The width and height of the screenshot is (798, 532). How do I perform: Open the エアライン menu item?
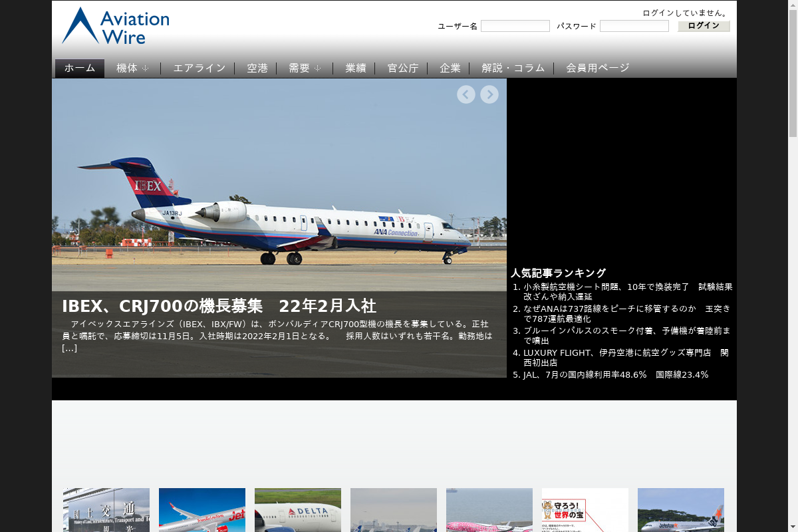199,68
